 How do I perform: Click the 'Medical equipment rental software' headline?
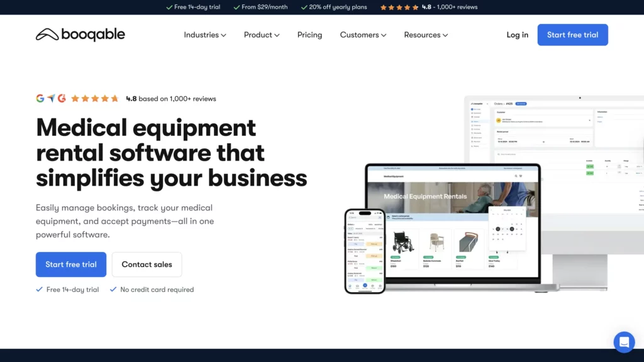coord(171,153)
